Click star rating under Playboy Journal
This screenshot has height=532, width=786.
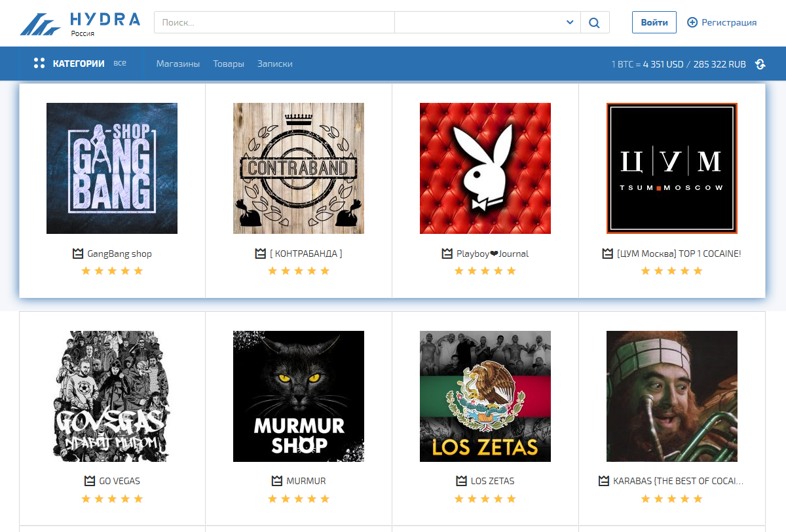click(485, 271)
